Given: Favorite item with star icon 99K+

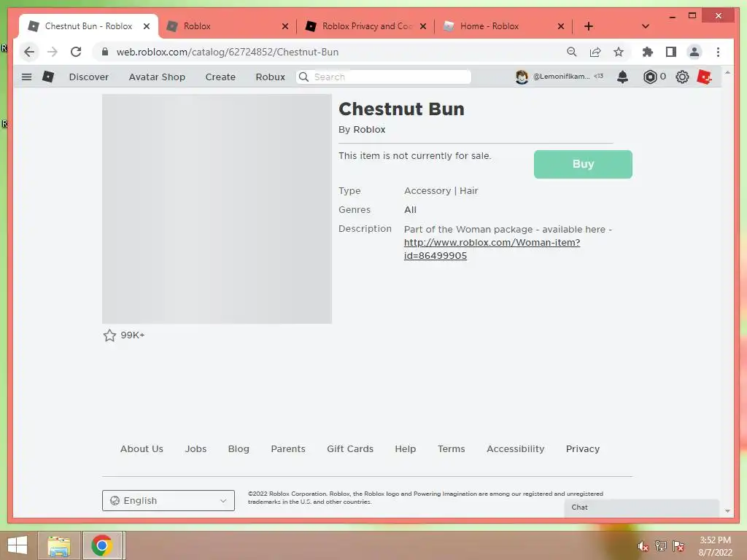Looking at the screenshot, I should (109, 335).
